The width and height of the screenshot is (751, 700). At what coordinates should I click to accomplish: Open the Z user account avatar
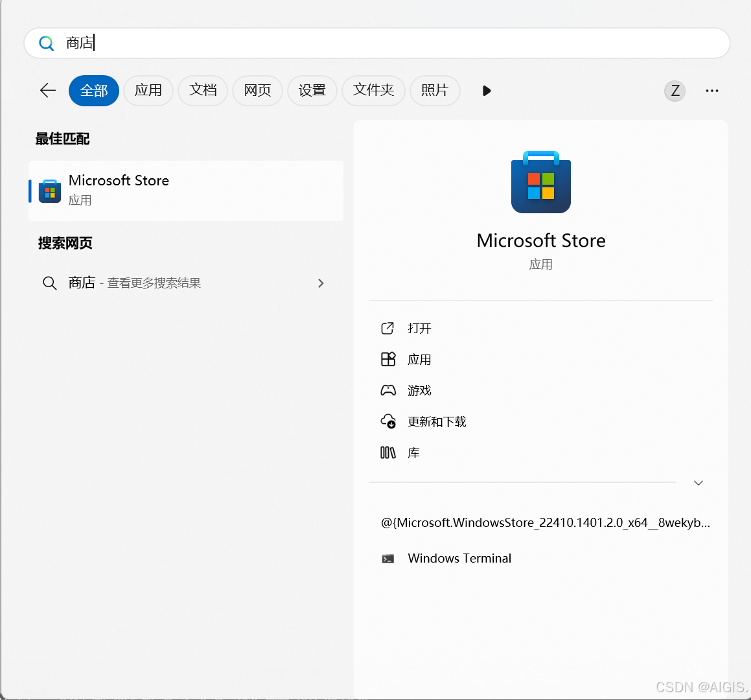[675, 91]
